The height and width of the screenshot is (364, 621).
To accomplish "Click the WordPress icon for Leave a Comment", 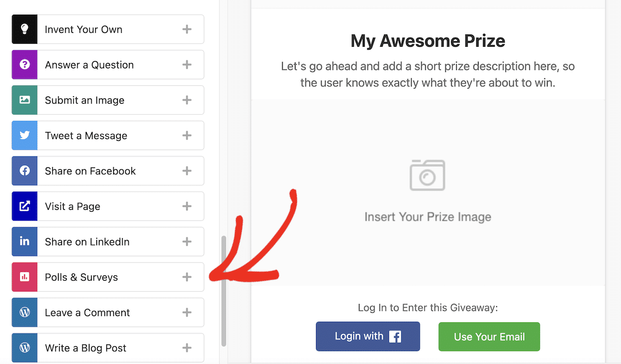I will click(x=24, y=312).
